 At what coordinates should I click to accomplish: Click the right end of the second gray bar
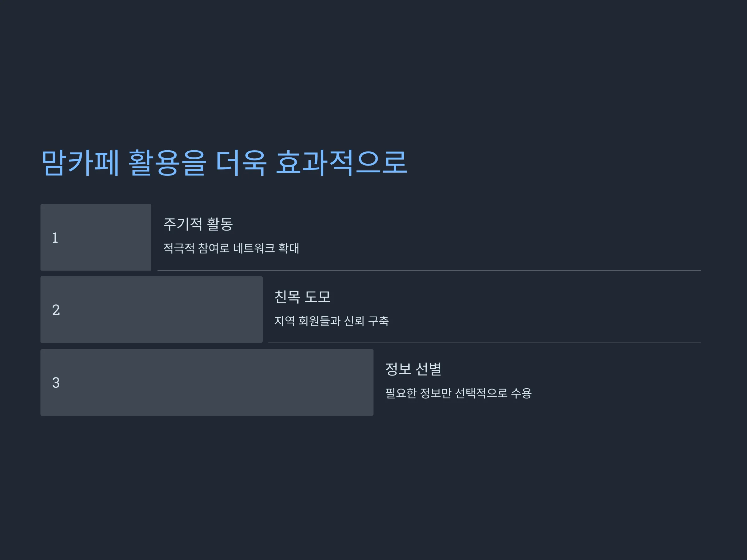point(261,310)
